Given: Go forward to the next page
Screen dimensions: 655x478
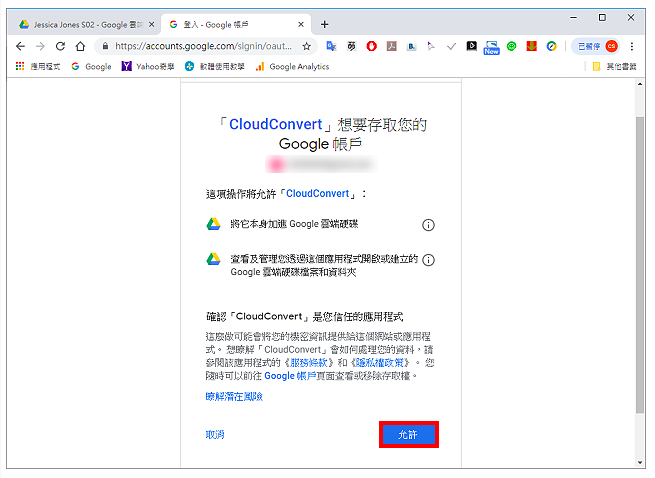Looking at the screenshot, I should tap(40, 46).
